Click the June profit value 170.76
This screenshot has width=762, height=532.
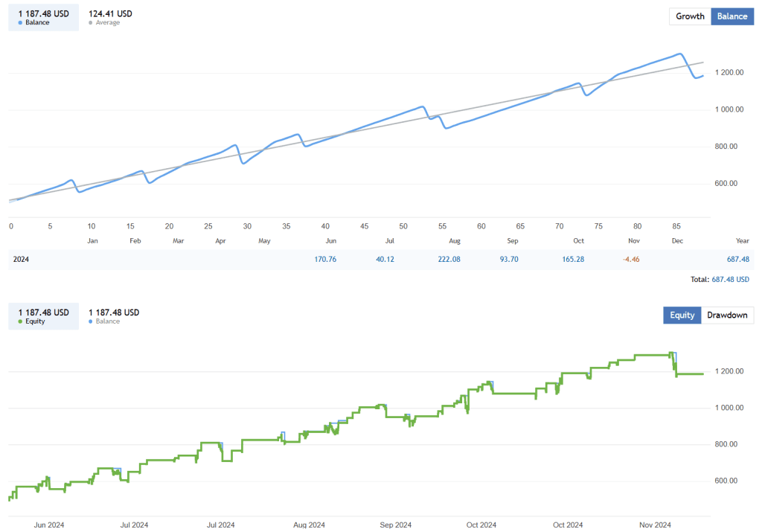point(325,259)
